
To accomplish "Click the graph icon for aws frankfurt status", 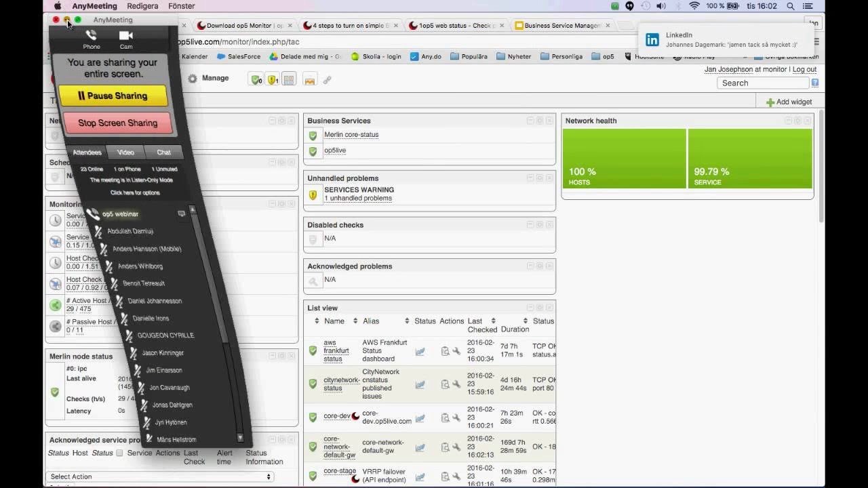I will 420,351.
